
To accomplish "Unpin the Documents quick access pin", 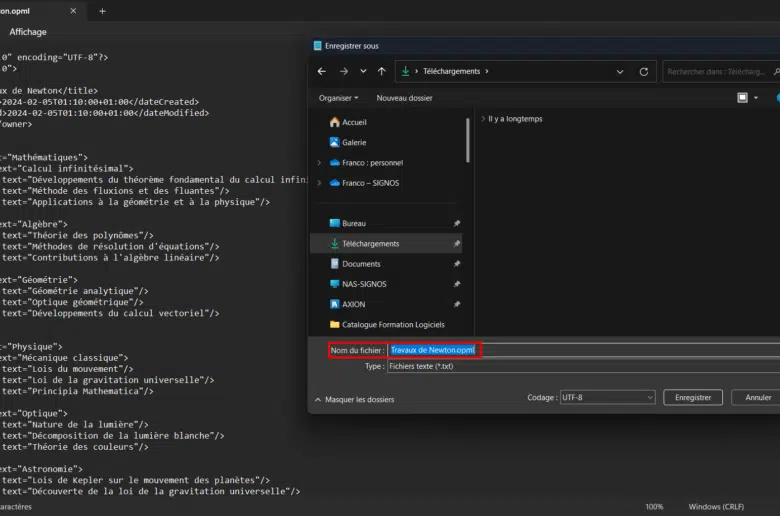I will click(457, 264).
